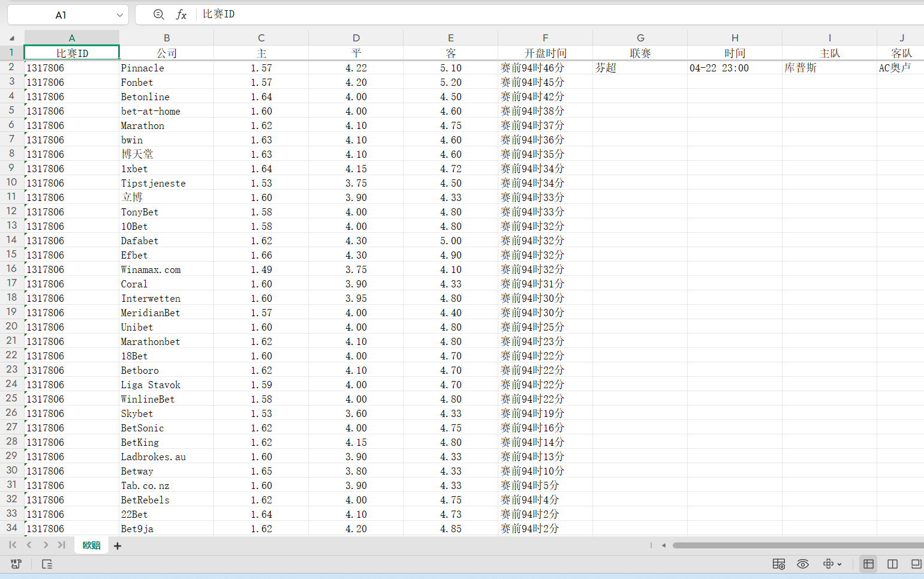The image size is (924, 579).
Task: Toggle the crosshair reading mode icon
Action: click(828, 564)
